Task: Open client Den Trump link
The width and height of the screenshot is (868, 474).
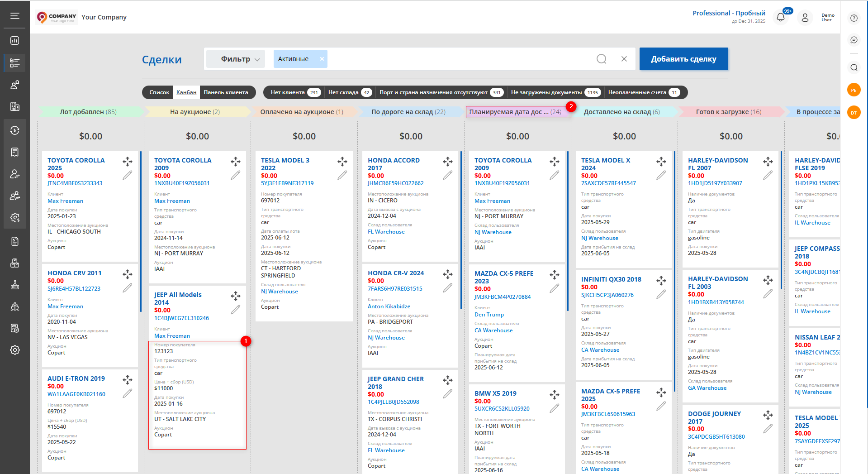Action: [x=489, y=315]
